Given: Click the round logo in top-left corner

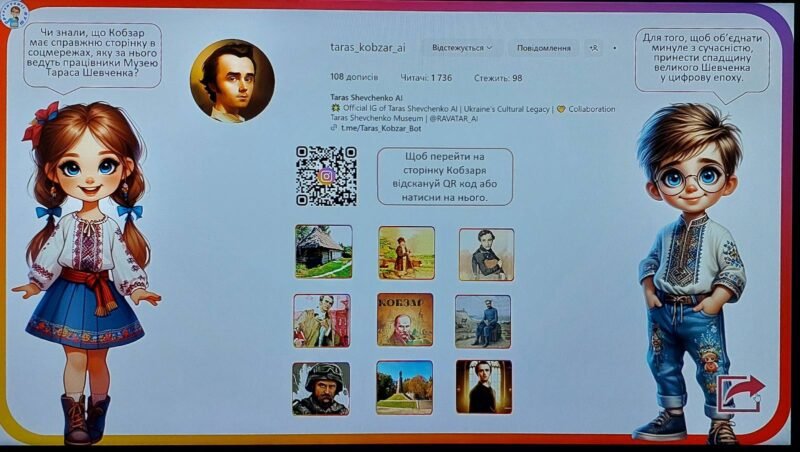Looking at the screenshot, I should (15, 14).
